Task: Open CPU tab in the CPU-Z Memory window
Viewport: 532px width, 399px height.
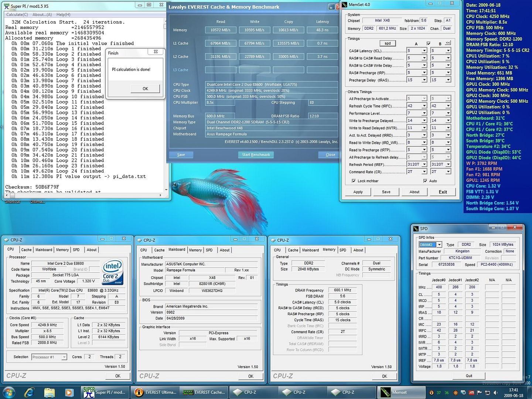Action: pyautogui.click(x=277, y=250)
